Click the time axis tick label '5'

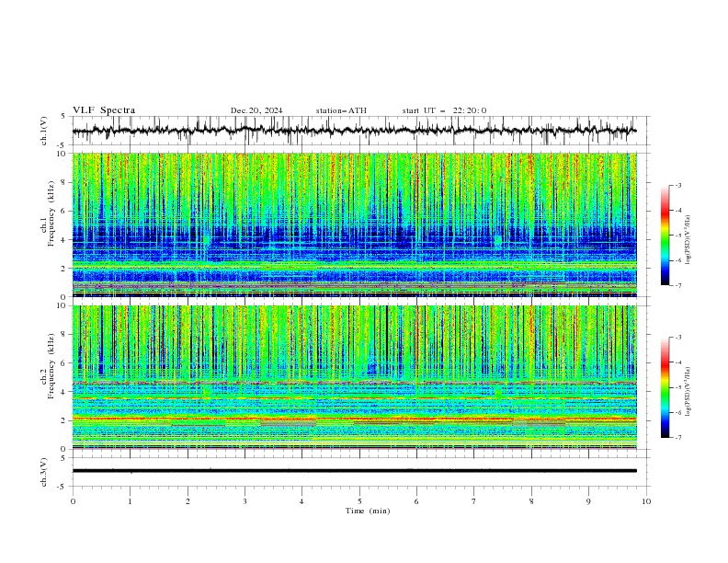coord(359,501)
